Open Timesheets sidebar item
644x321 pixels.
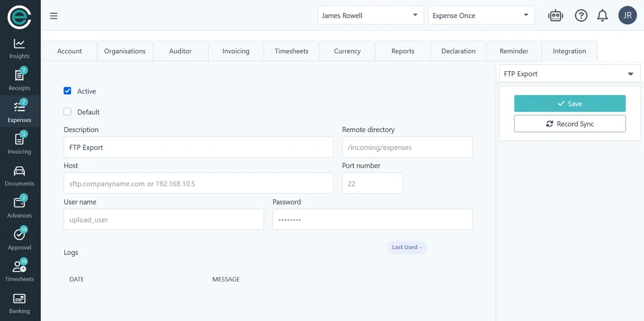coord(19,272)
